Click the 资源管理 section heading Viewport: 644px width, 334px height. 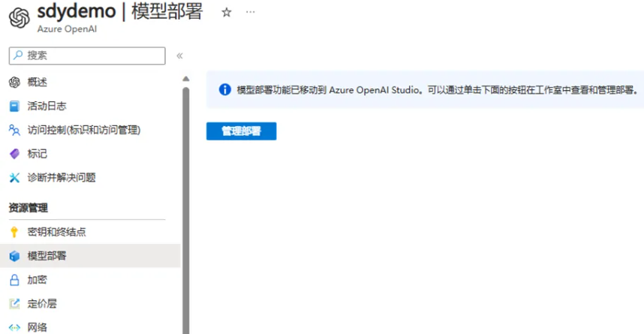pos(29,208)
